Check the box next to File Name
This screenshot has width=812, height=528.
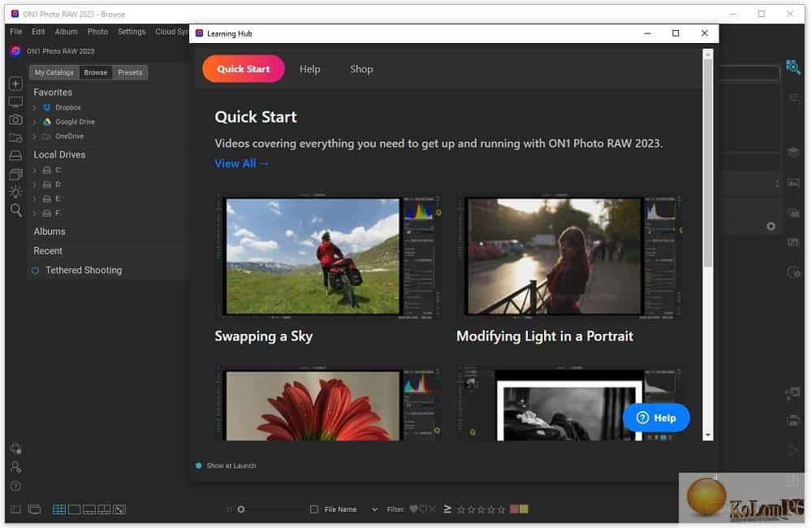313,509
